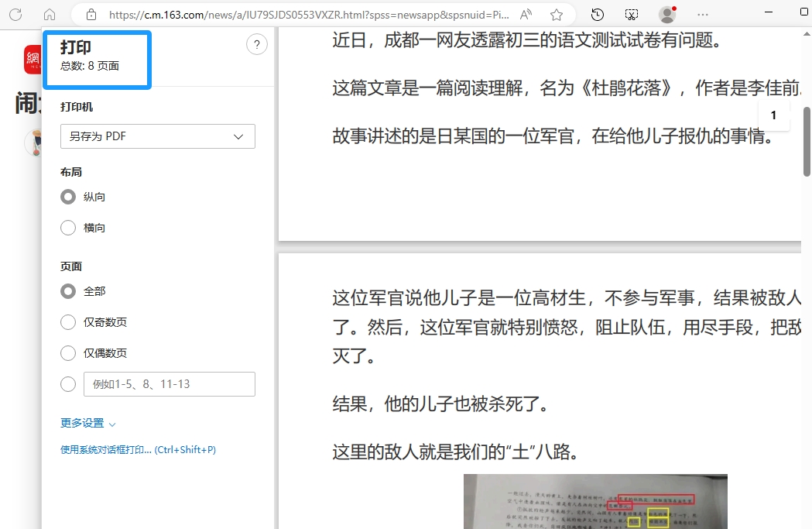Open the 另存为 PDF printer dropdown
The image size is (812, 529).
158,136
